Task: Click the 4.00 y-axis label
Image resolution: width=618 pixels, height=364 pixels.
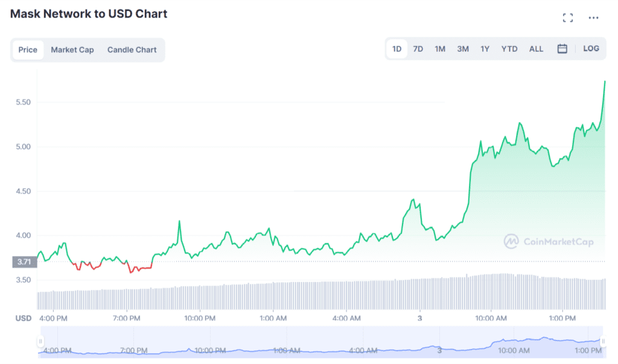Action: pos(23,235)
